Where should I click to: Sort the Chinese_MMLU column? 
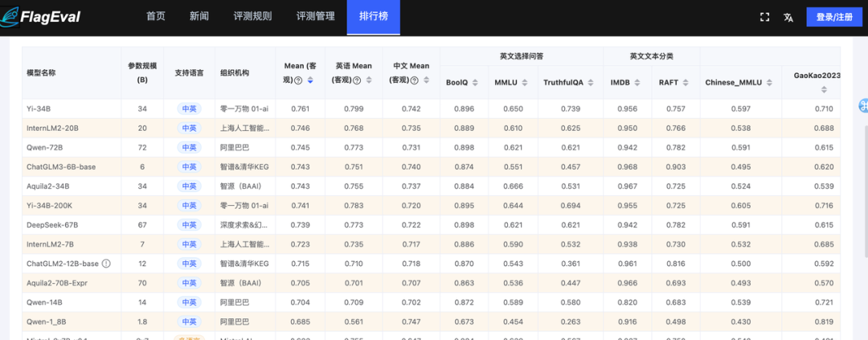(770, 83)
